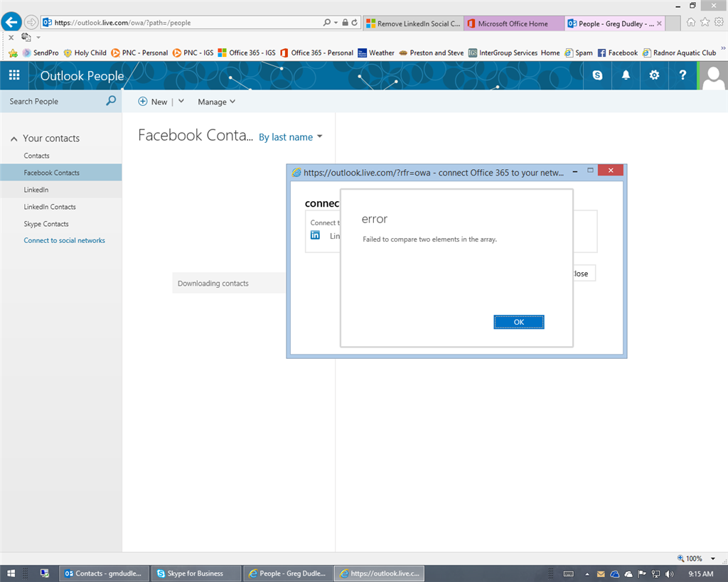This screenshot has width=728, height=582.
Task: Click the browser back arrow button
Action: point(11,22)
